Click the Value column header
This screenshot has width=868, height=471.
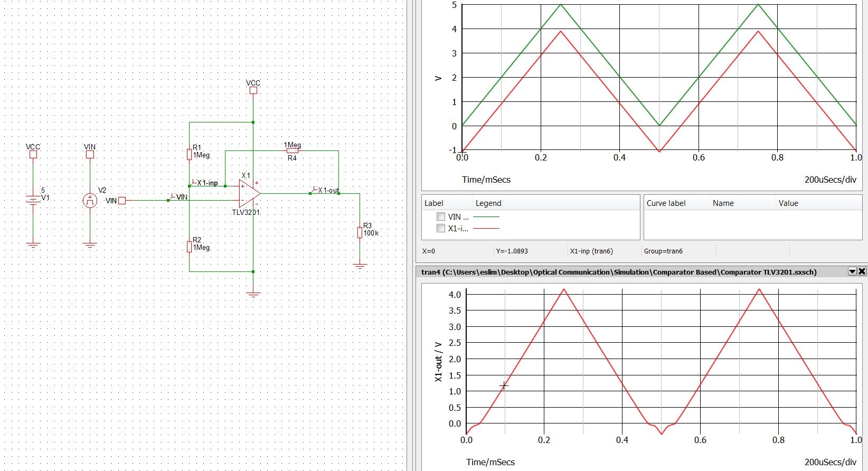point(819,203)
